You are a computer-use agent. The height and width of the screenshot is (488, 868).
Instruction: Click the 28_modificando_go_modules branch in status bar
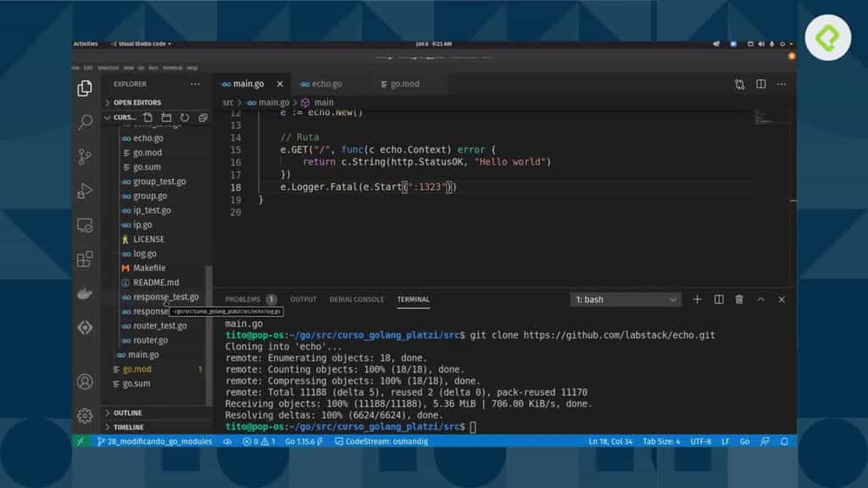tap(155, 441)
